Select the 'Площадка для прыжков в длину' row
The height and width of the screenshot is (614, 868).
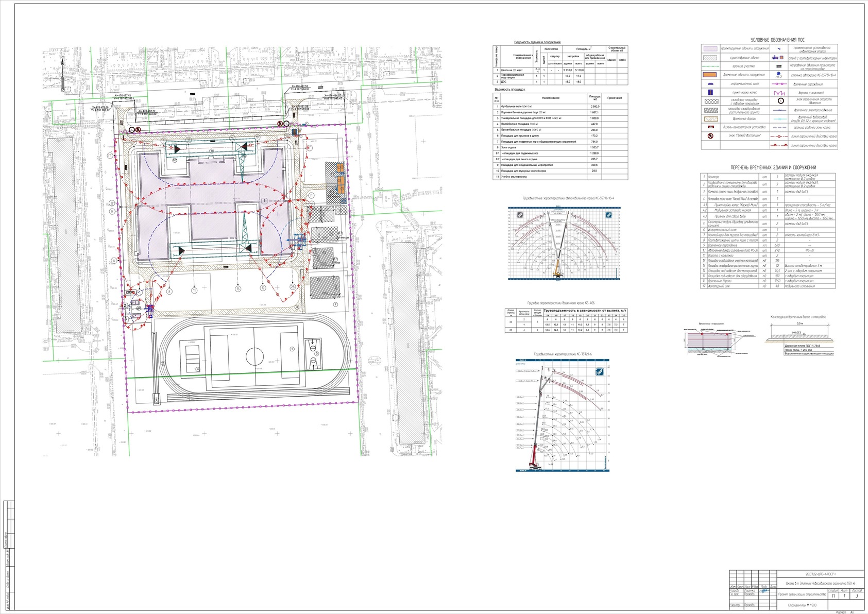[x=560, y=136]
